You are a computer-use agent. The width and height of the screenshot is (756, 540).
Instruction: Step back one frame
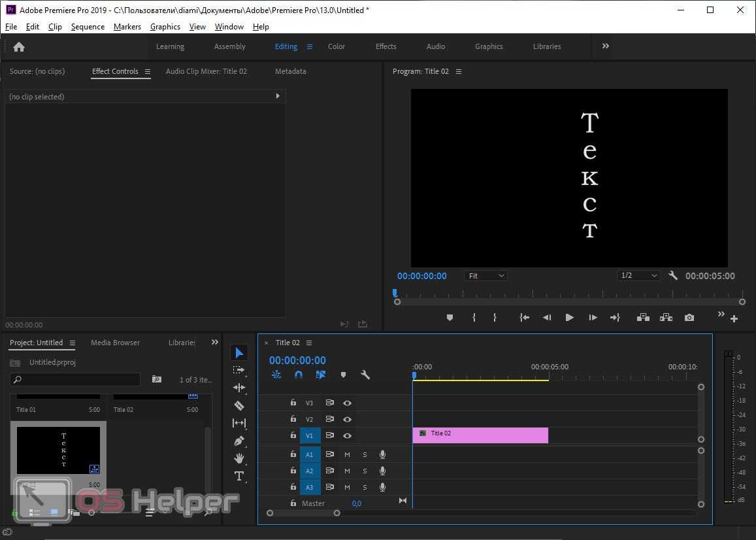point(547,318)
